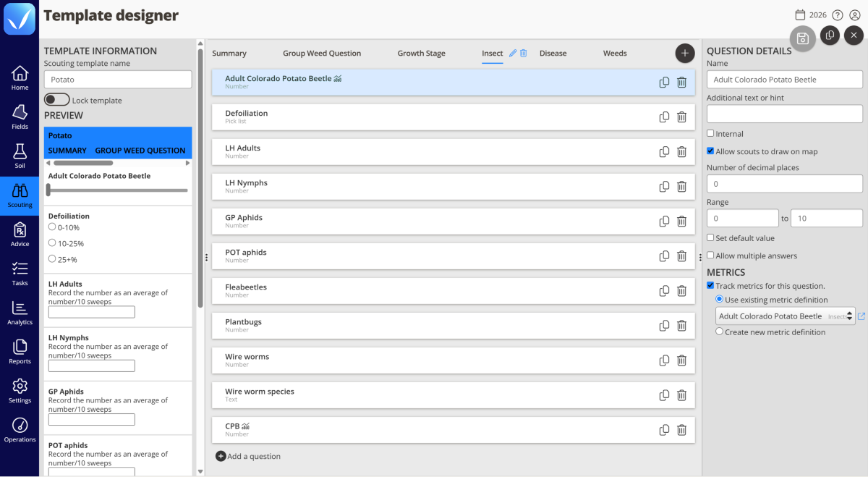Screen dimensions: 868x477
Task: Delete the LH Nymphs question
Action: [681, 187]
